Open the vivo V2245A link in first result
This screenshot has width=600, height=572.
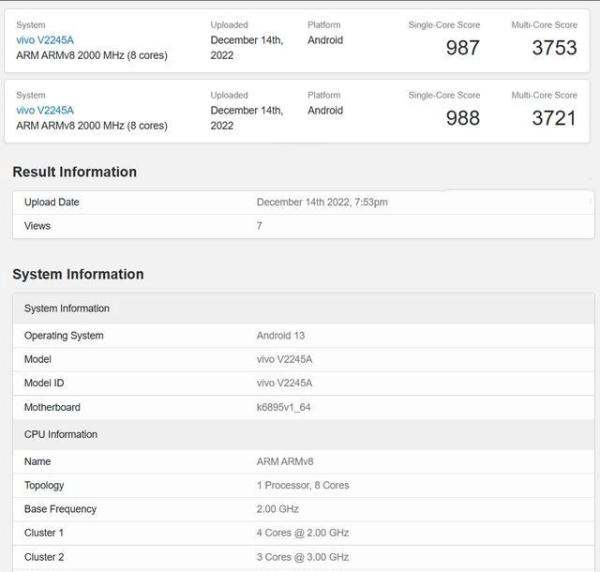coord(45,40)
